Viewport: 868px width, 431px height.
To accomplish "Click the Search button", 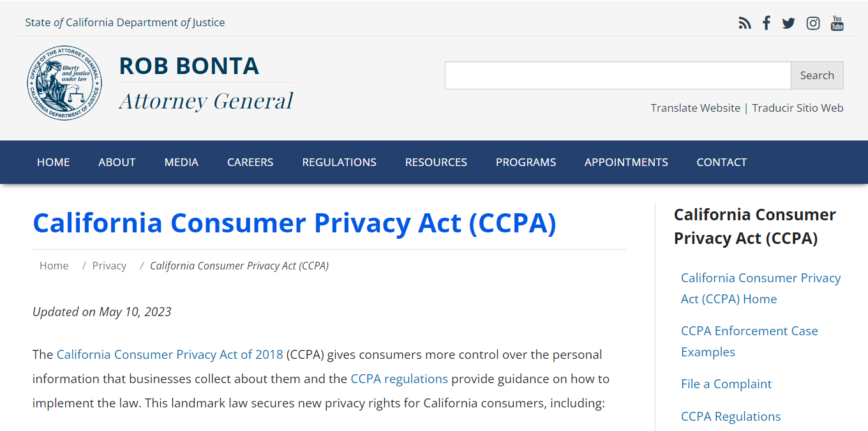I will [x=817, y=75].
